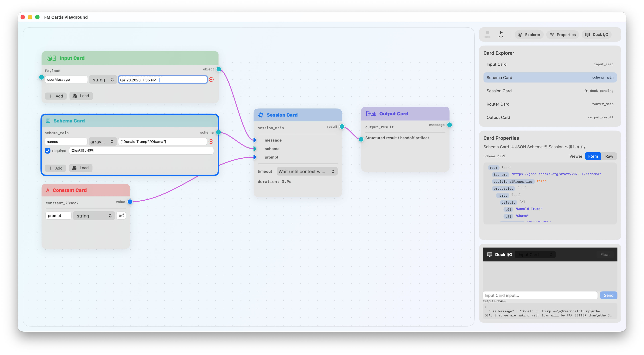This screenshot has height=355, width=644.
Task: Open the userMessage string type dropdown
Action: (103, 80)
